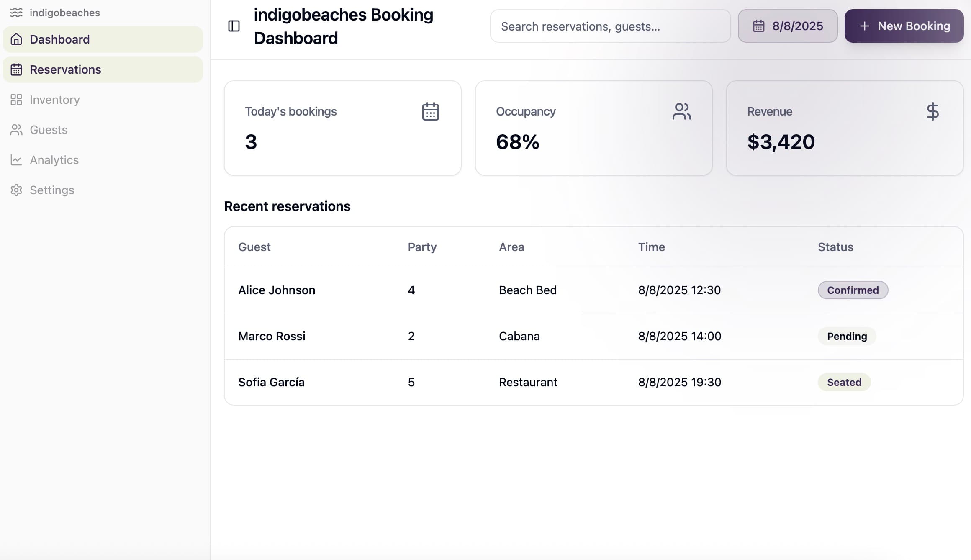
Task: Click the Analytics chart icon
Action: click(16, 160)
